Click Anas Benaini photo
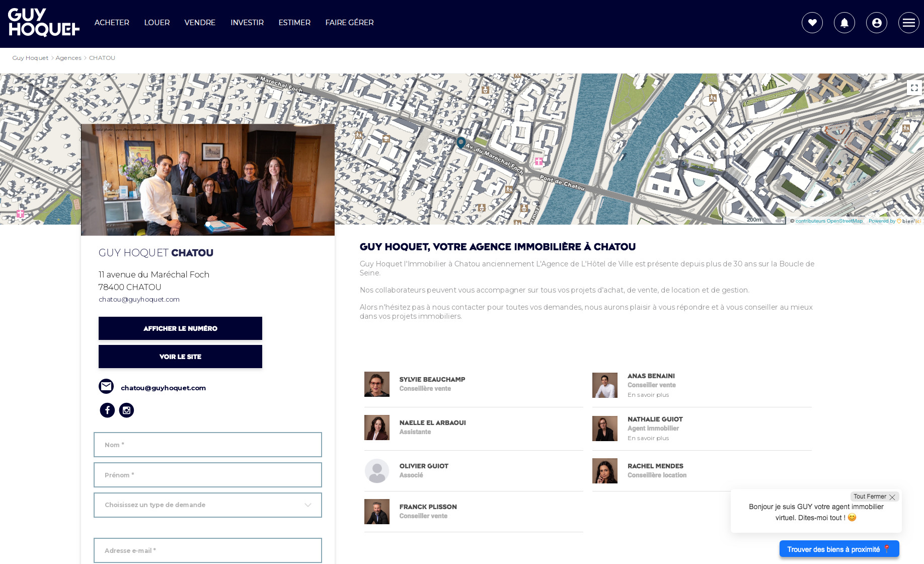Screen dimensions: 924x564 click(605, 385)
